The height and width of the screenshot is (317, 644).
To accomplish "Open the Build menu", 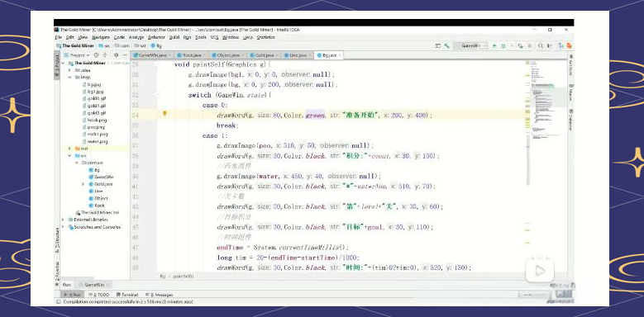I will pyautogui.click(x=174, y=37).
